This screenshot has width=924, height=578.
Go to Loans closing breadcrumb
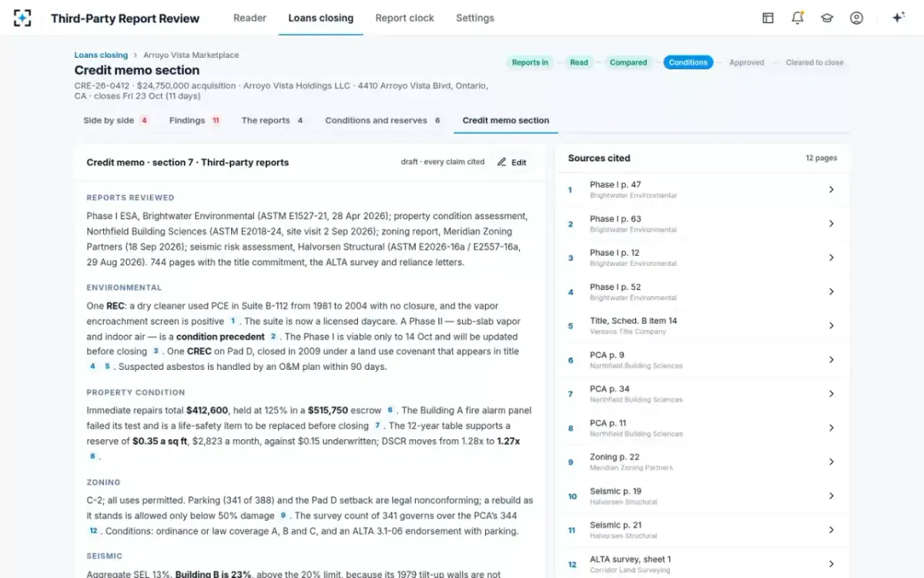101,55
